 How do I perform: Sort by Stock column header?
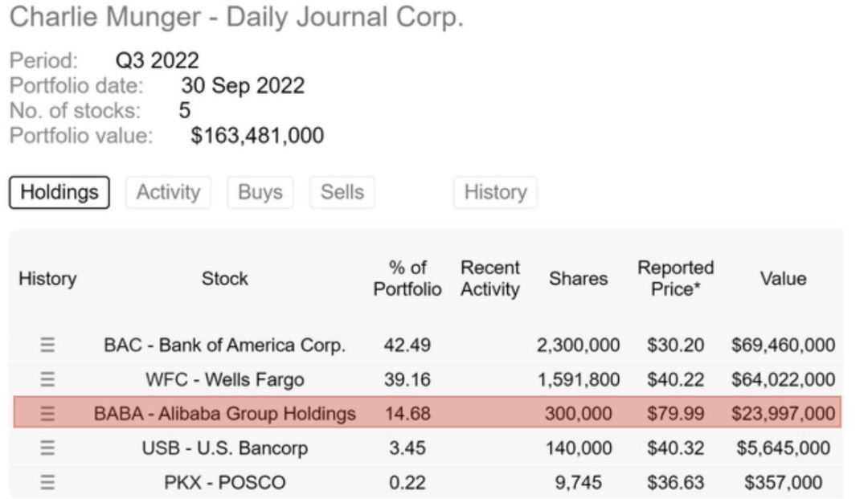coord(224,279)
